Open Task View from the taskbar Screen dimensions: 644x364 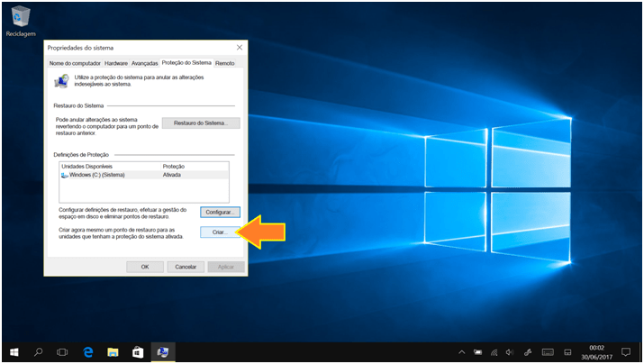point(63,351)
